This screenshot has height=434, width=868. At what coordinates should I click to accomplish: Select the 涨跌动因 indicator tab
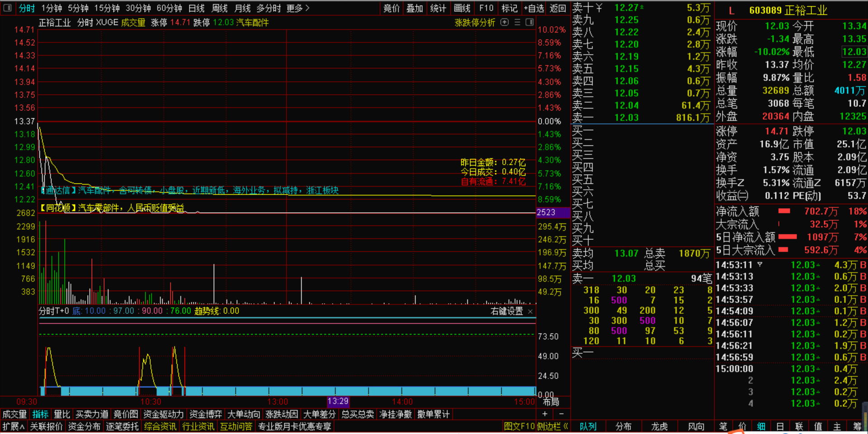(282, 414)
